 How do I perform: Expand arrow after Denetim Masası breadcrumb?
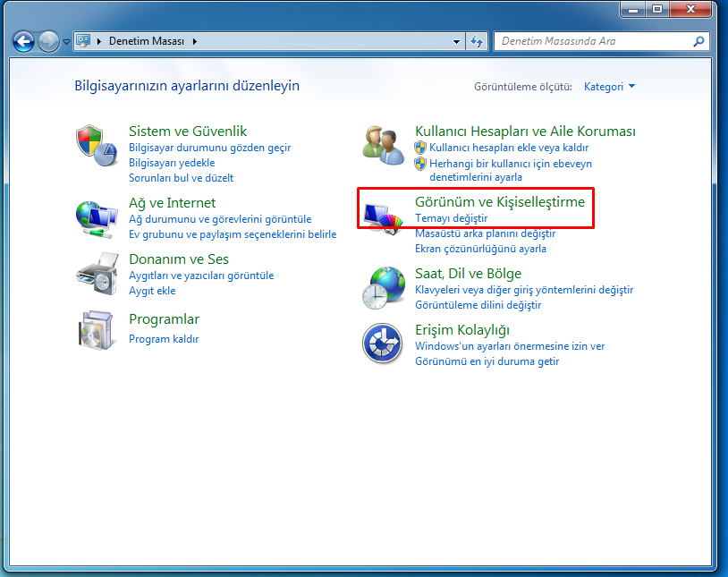[x=195, y=41]
